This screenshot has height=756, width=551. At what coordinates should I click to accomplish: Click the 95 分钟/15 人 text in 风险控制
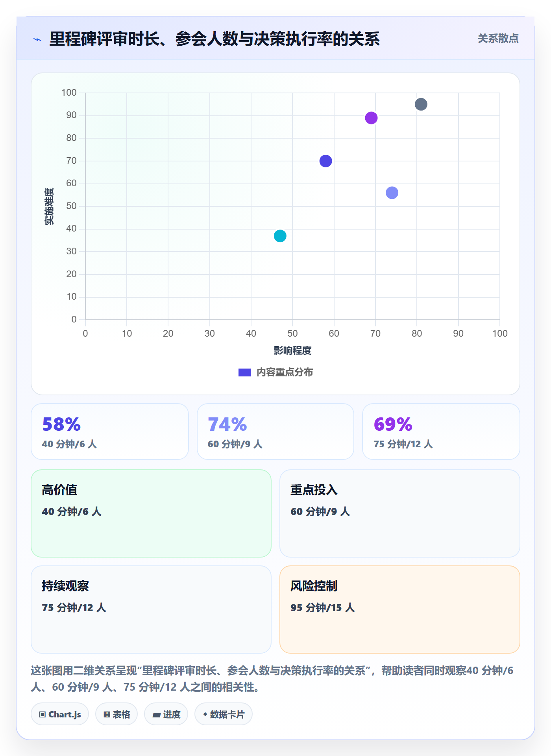click(323, 608)
